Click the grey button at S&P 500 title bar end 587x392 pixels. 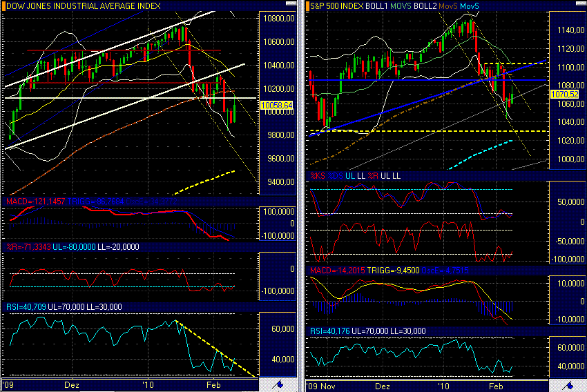pyautogui.click(x=581, y=3)
